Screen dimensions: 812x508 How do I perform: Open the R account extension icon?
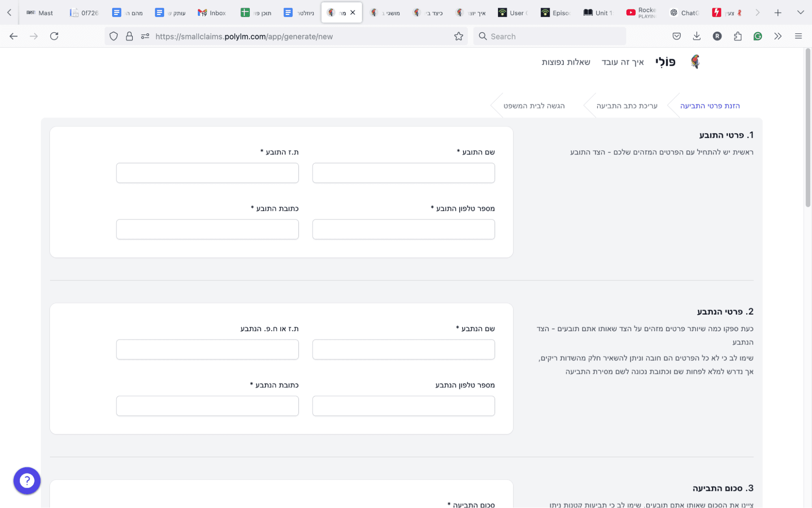[x=717, y=36]
